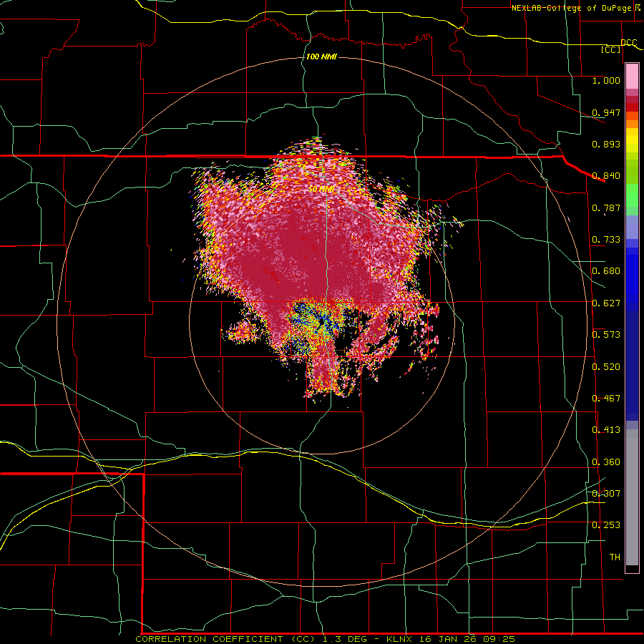This screenshot has height=644, width=644.
Task: Click the 0.947 legend value
Action: (x=606, y=112)
